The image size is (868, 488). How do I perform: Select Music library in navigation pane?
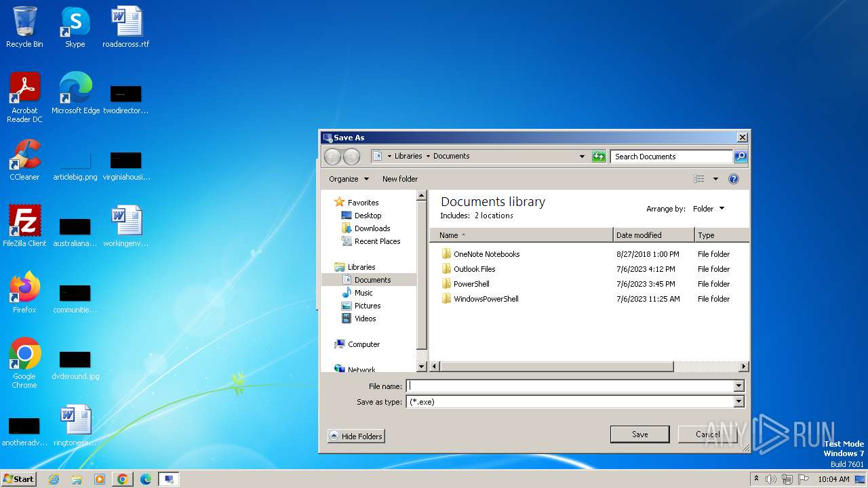[x=363, y=293]
